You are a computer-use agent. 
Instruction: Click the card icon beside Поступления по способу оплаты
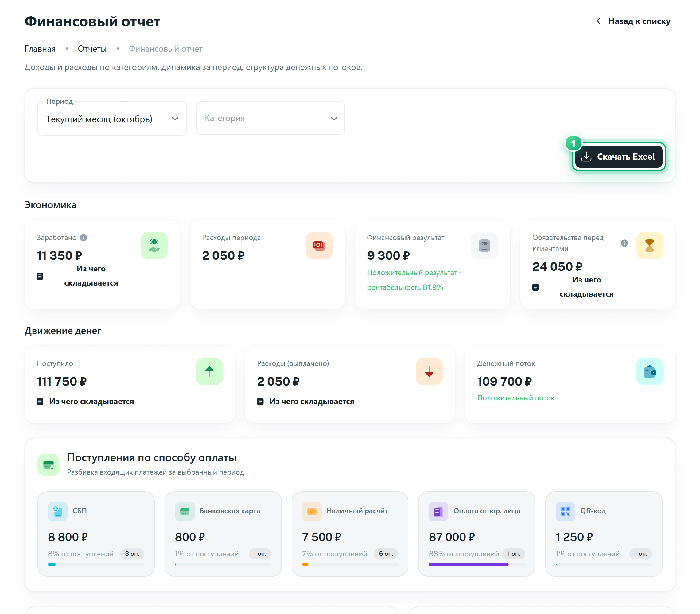(48, 465)
